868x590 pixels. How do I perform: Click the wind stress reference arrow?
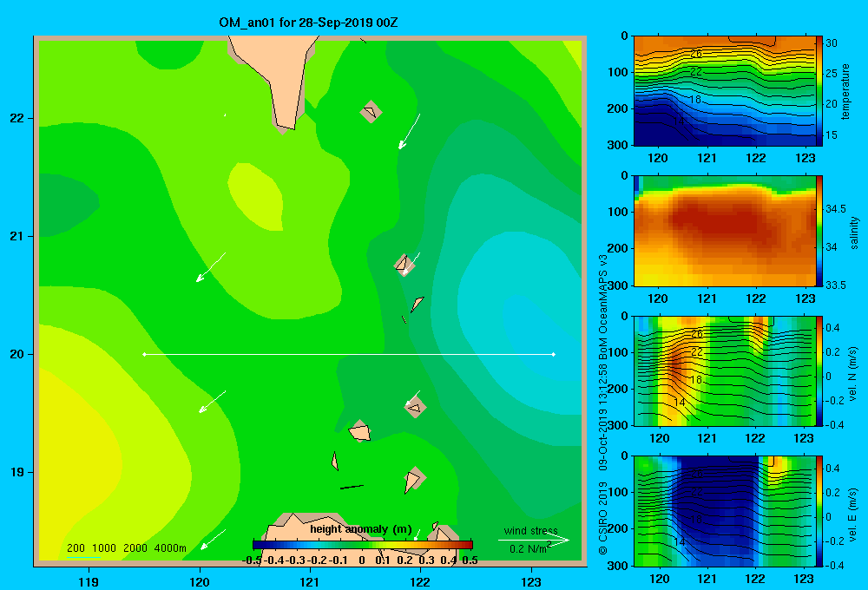534,541
